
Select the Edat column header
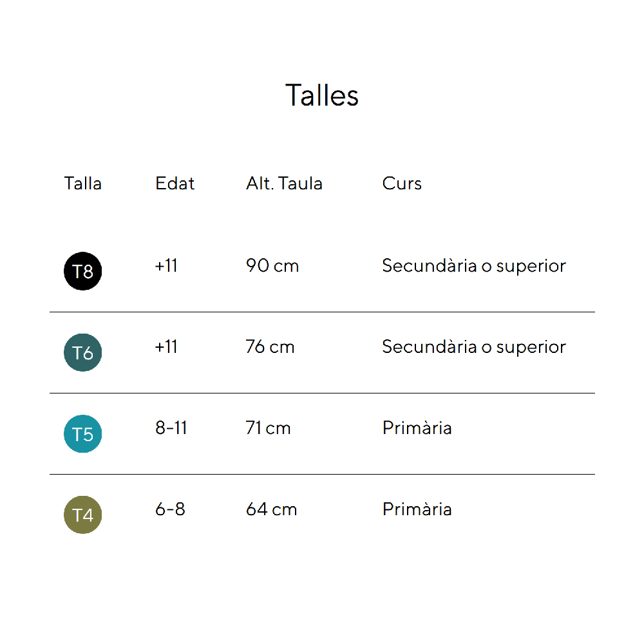pos(175,184)
